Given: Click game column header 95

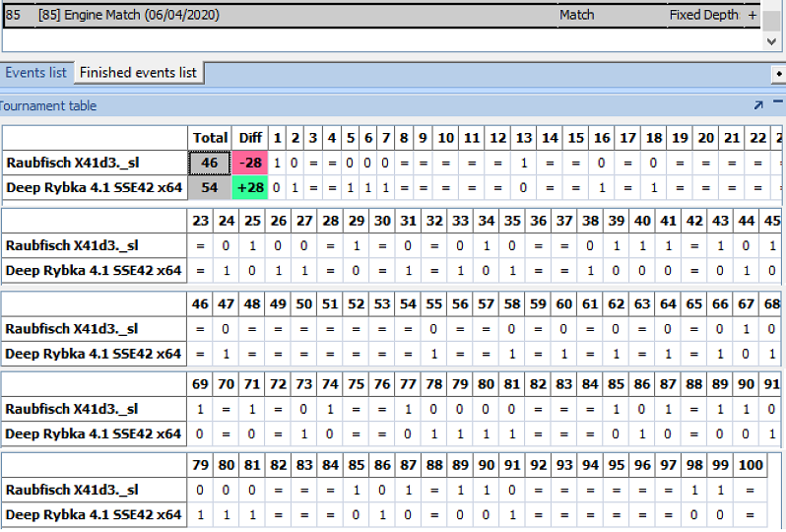Looking at the screenshot, I should point(617,465).
